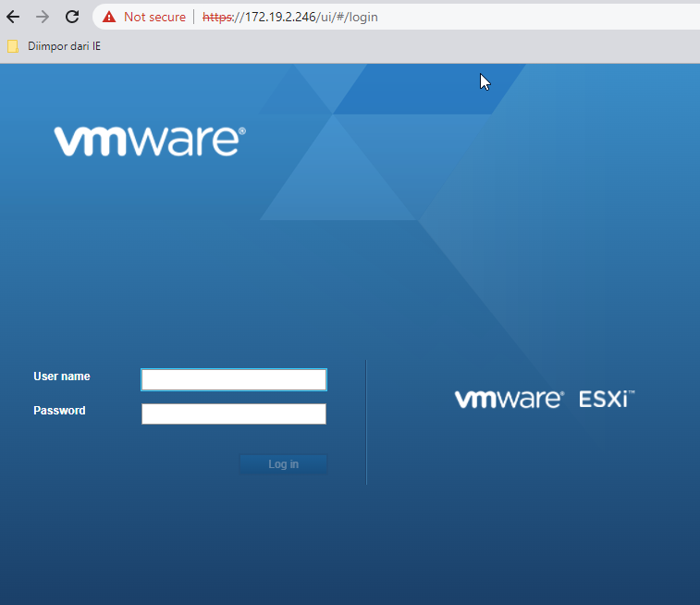The height and width of the screenshot is (605, 700).
Task: Reload the ESXi login page
Action: point(72,17)
